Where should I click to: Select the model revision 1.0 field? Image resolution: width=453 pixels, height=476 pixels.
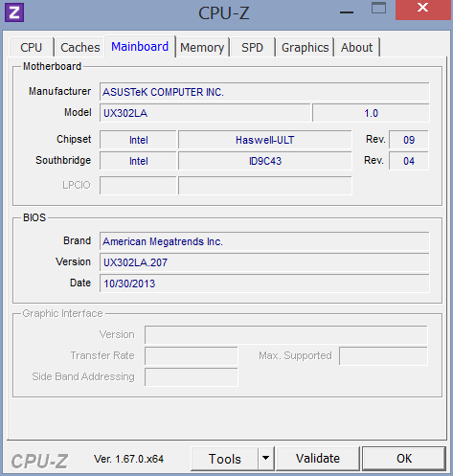(371, 113)
